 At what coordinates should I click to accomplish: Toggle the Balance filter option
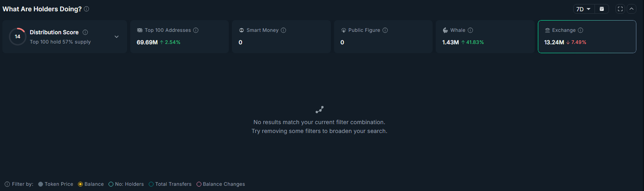pyautogui.click(x=80, y=184)
